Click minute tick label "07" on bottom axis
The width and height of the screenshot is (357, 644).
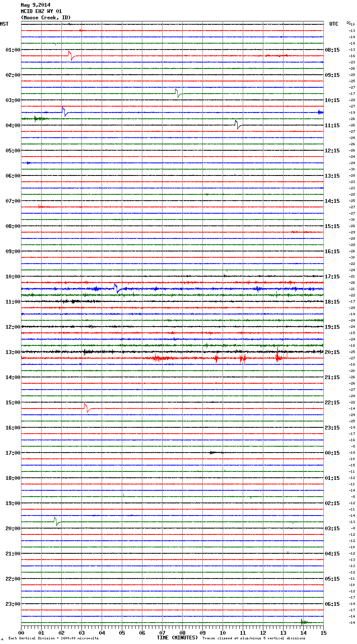click(162, 633)
